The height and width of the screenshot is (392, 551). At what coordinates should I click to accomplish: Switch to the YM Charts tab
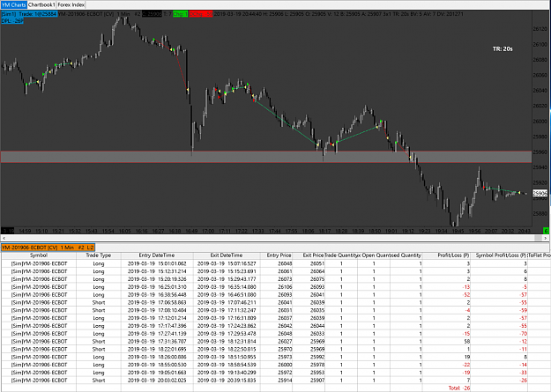(14, 5)
